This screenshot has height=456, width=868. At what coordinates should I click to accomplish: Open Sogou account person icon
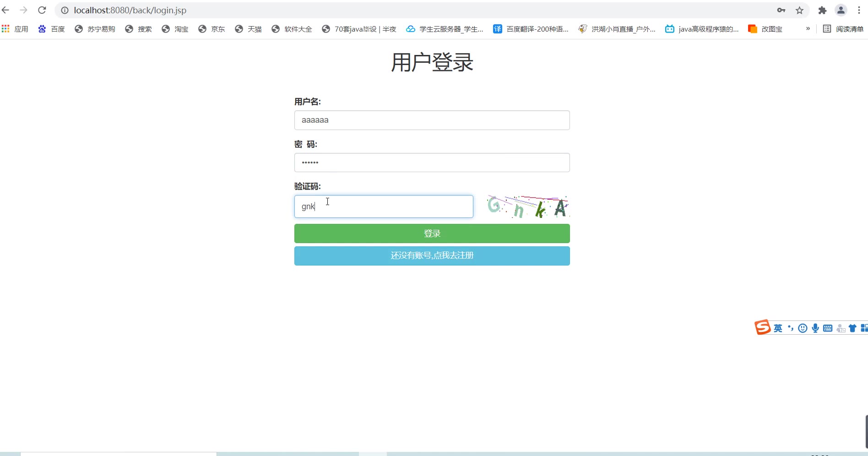pyautogui.click(x=841, y=328)
